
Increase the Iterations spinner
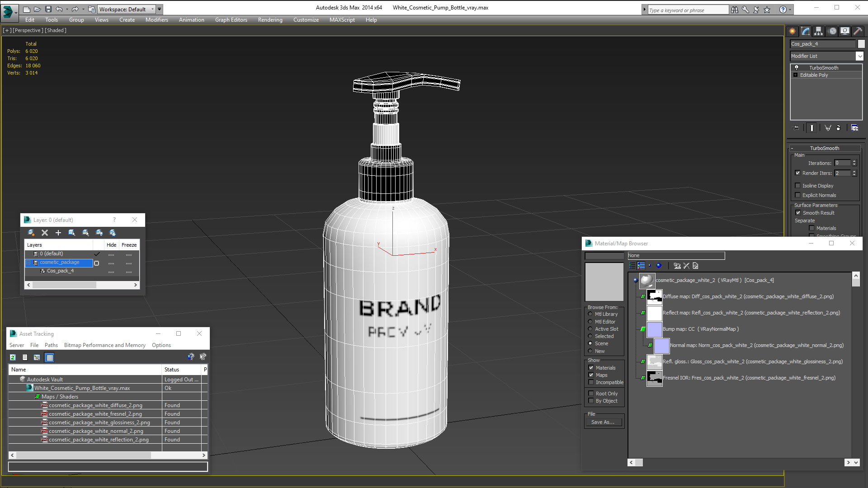pos(854,161)
